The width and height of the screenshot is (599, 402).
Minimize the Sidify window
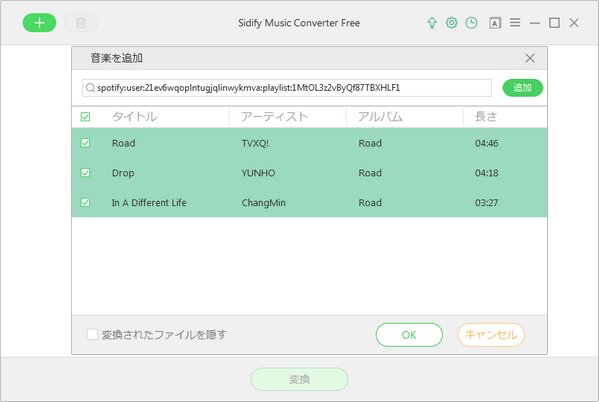pyautogui.click(x=535, y=23)
